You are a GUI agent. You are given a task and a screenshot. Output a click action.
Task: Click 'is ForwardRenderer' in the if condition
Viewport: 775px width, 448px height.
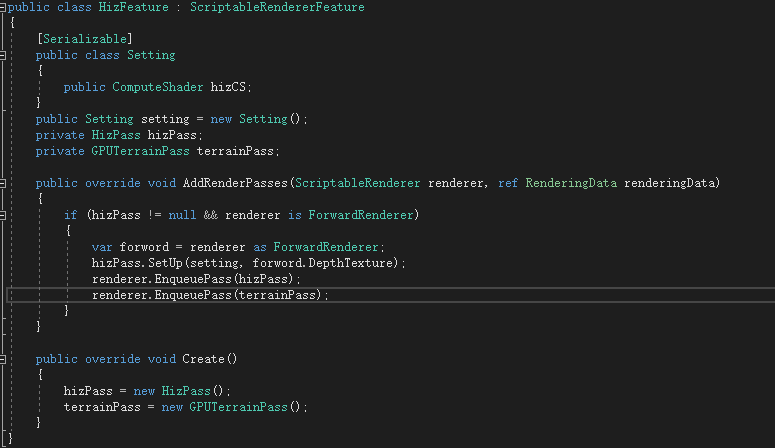tap(351, 215)
